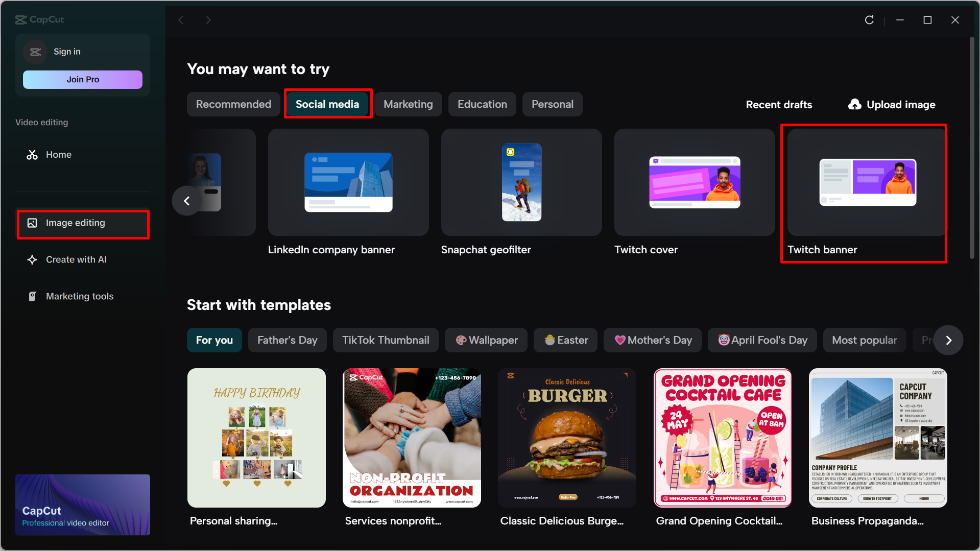Open Marketing tools
This screenshot has height=551, width=980.
(79, 296)
